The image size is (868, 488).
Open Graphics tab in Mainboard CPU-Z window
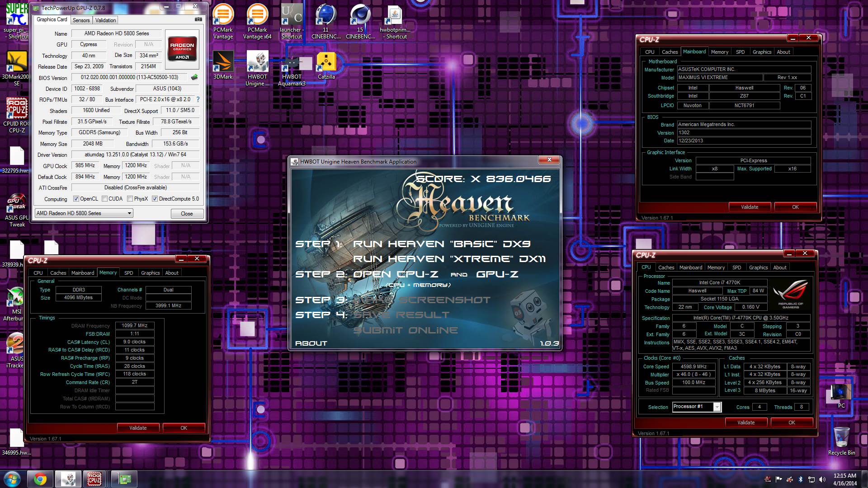coord(762,52)
